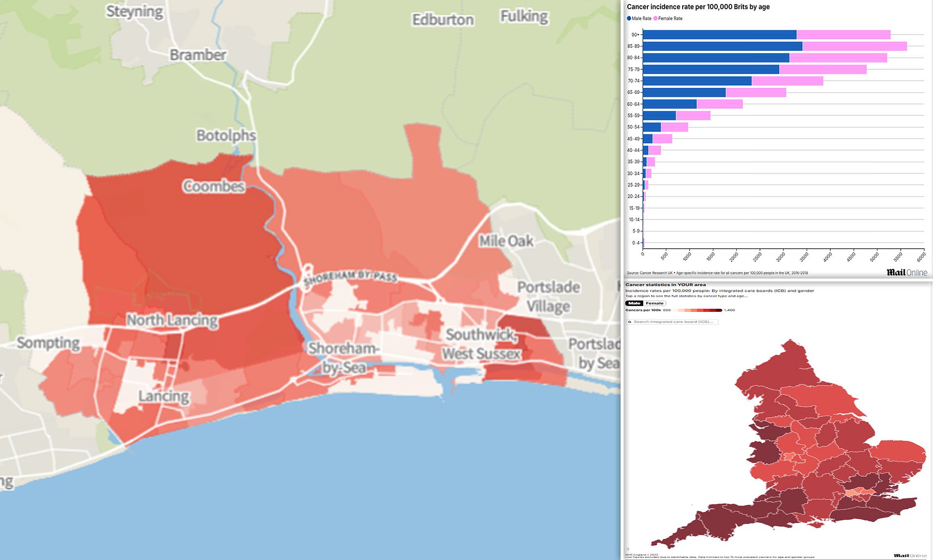Select the Male rates toggle button

click(634, 303)
